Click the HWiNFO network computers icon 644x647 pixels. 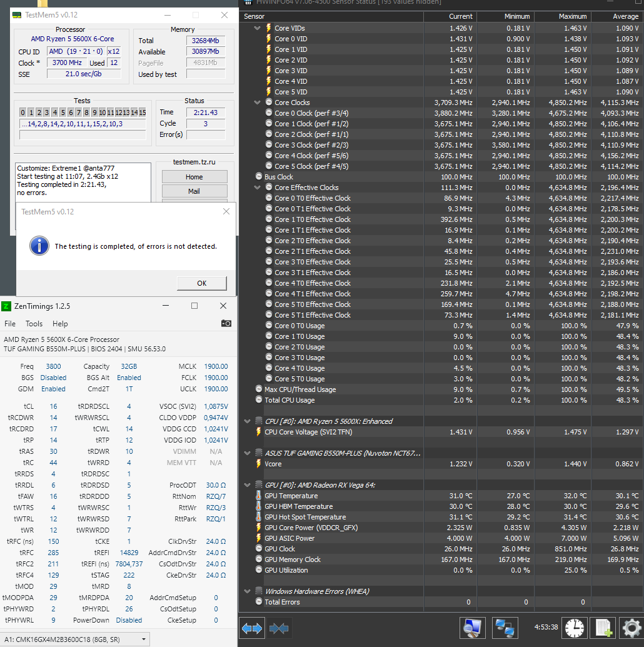(505, 628)
